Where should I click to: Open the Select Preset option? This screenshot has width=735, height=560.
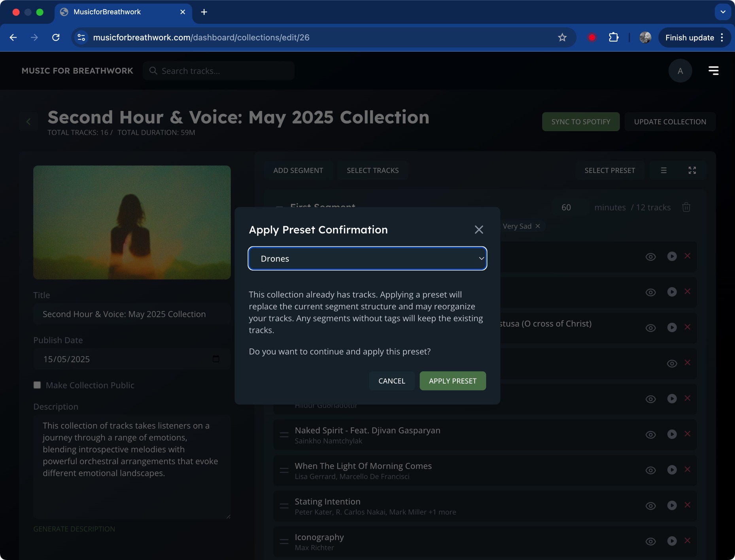[610, 170]
